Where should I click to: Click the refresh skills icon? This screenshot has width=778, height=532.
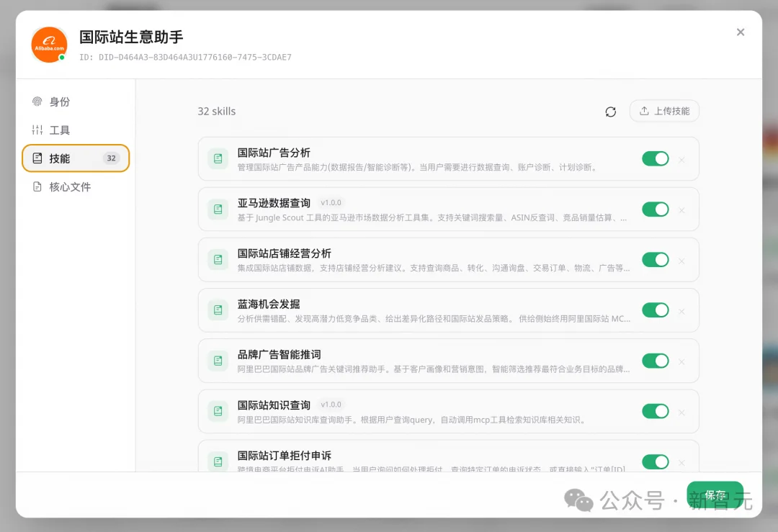[611, 112]
